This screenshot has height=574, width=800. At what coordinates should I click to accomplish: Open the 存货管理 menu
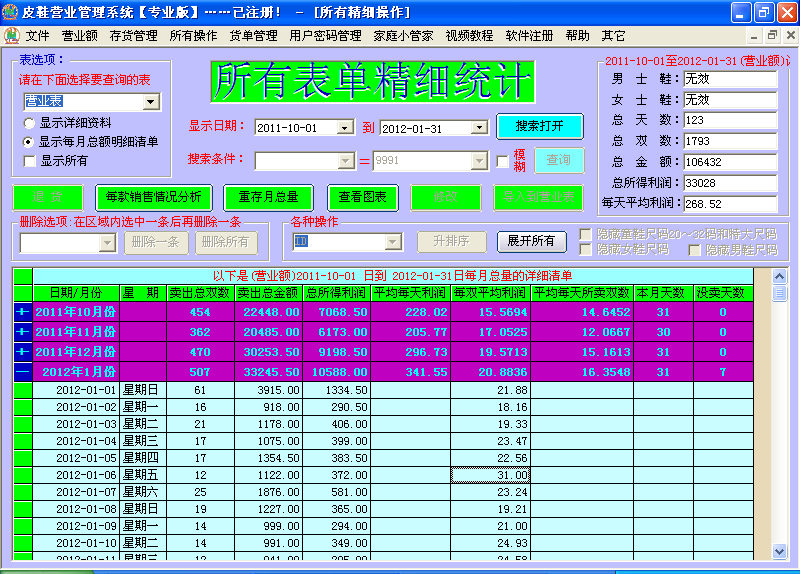(133, 36)
